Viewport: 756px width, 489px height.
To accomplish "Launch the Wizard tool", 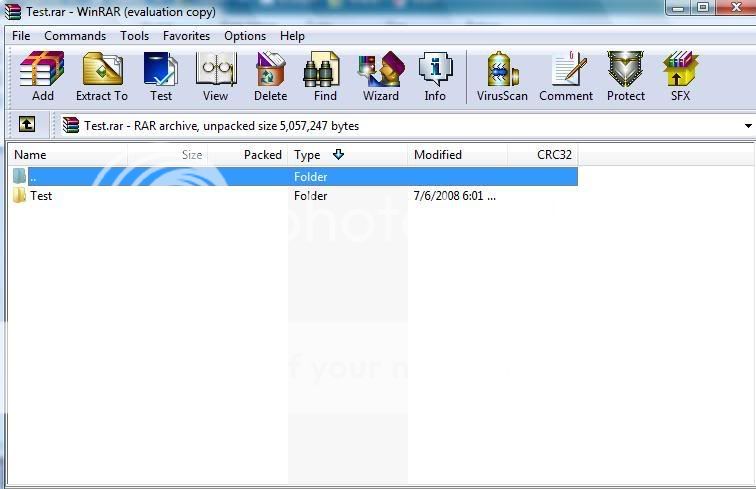I will point(381,69).
